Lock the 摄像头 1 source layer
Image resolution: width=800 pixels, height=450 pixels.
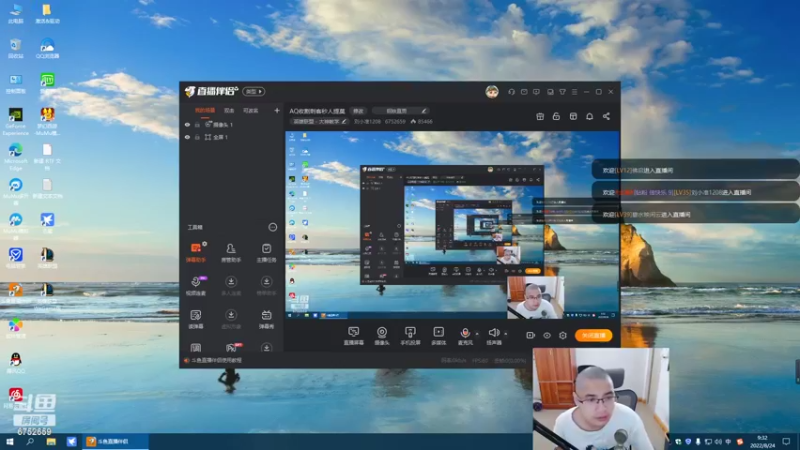pyautogui.click(x=197, y=124)
